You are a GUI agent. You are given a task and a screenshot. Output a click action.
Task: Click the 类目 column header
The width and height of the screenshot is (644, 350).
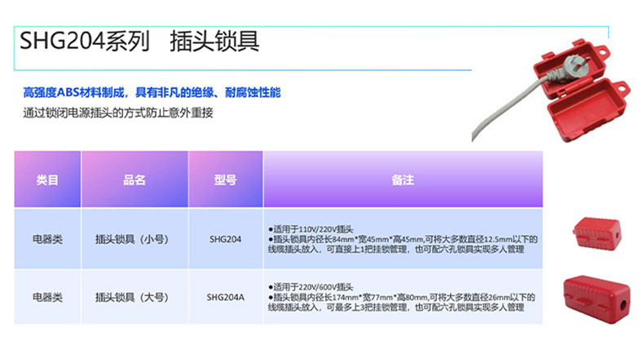pyautogui.click(x=47, y=179)
